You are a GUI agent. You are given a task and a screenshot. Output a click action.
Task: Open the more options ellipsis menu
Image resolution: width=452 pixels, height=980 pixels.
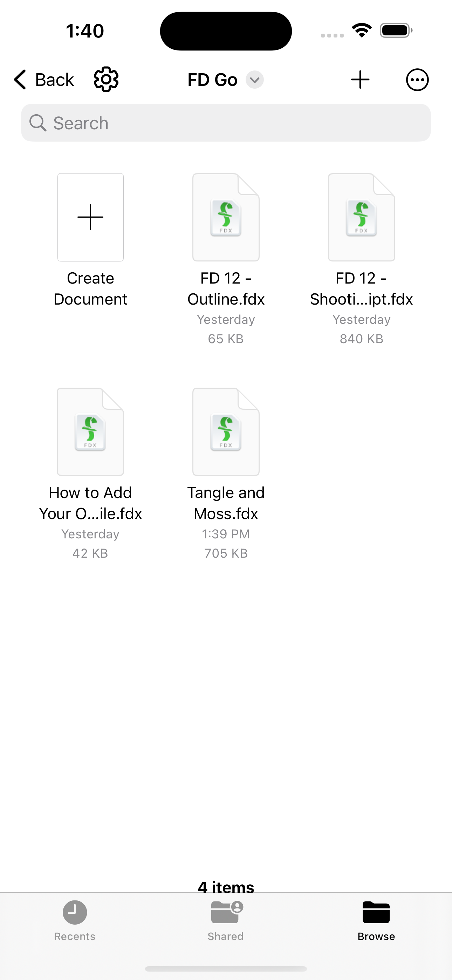(x=417, y=80)
